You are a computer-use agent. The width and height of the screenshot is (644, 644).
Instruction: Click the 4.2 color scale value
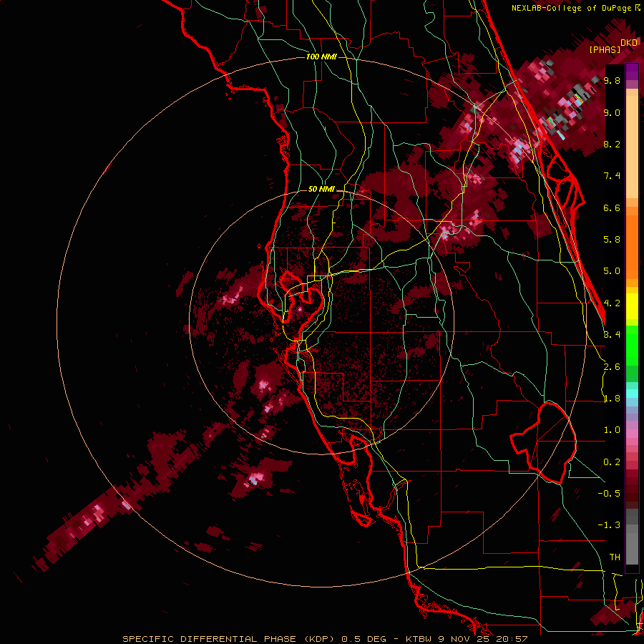[612, 303]
